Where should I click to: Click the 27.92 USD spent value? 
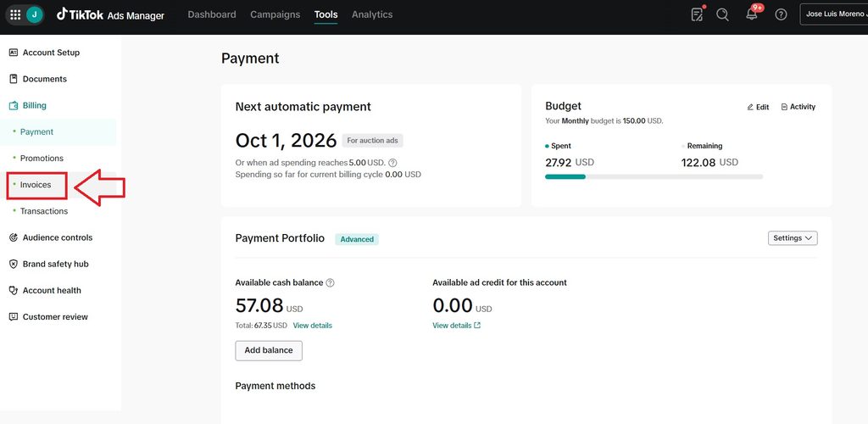click(x=569, y=162)
